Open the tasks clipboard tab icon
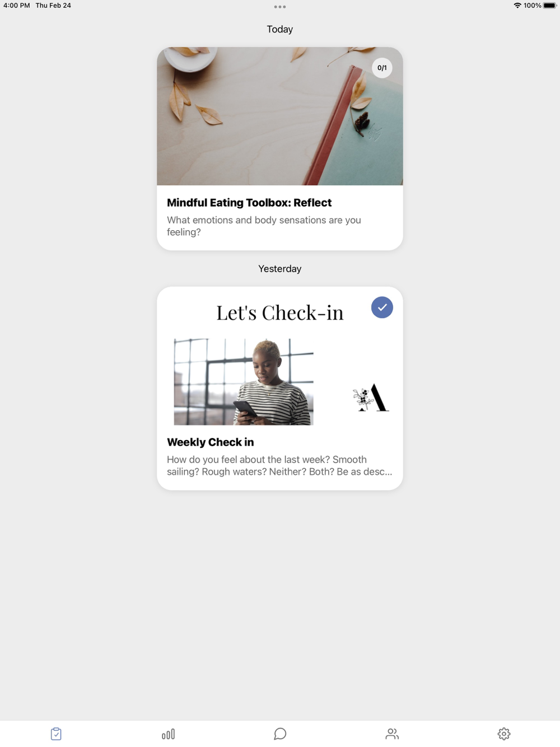This screenshot has width=560, height=747. [x=56, y=734]
